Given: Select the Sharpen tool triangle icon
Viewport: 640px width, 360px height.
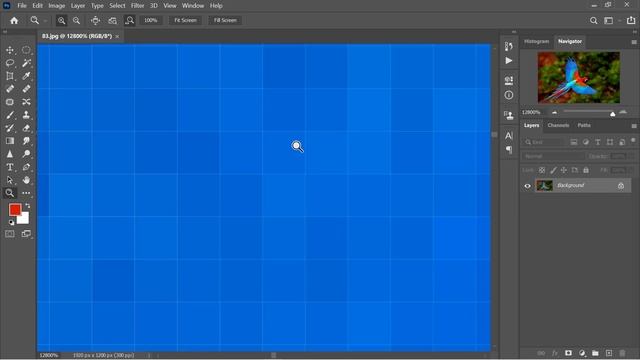Looking at the screenshot, I should coord(10,154).
